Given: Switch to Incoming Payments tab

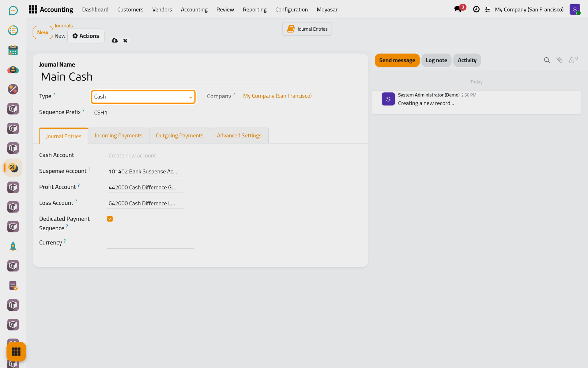Looking at the screenshot, I should 119,136.
